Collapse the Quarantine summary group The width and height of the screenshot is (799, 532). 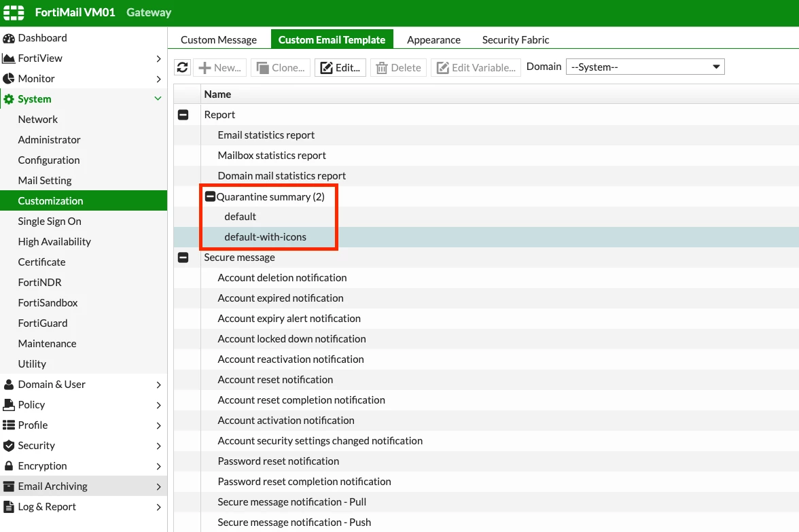coord(210,196)
